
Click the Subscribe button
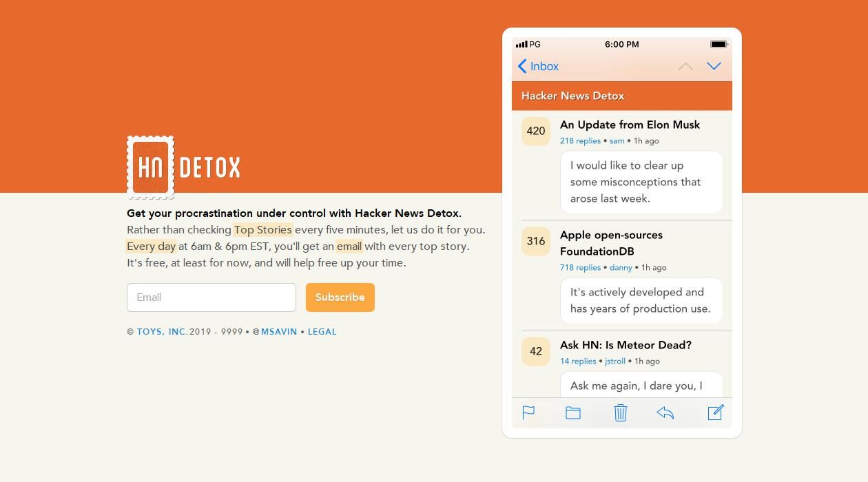[x=340, y=297]
